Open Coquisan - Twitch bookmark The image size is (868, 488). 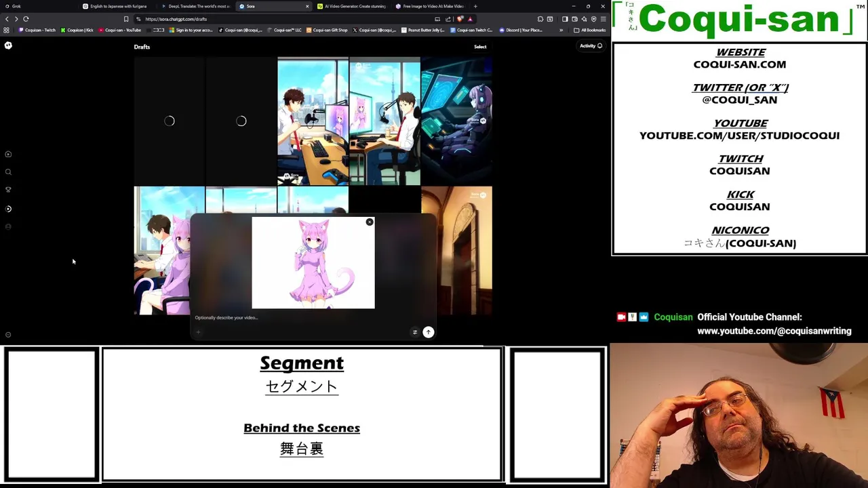pos(37,30)
